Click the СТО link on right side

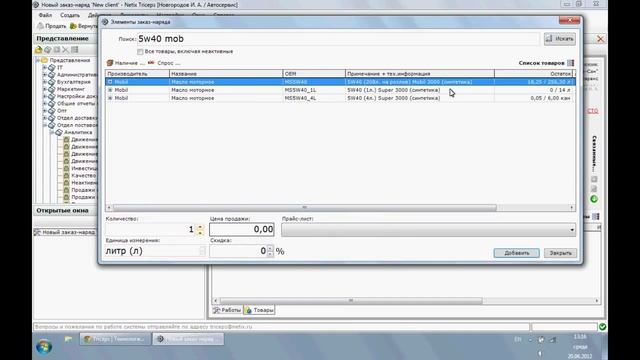(x=593, y=111)
